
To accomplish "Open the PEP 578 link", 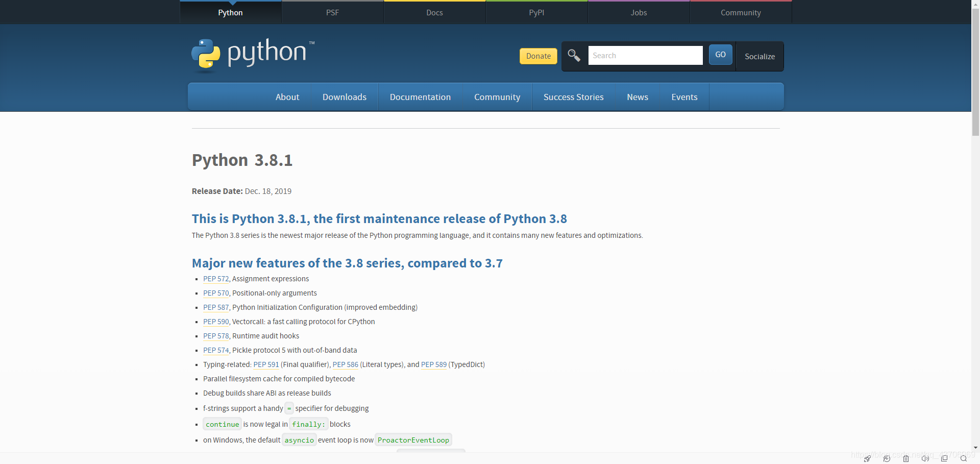I will [x=216, y=336].
